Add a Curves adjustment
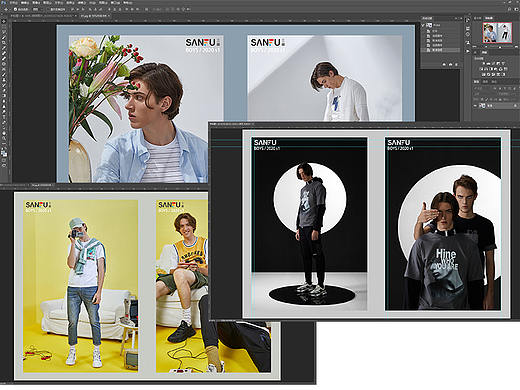 pos(493,63)
